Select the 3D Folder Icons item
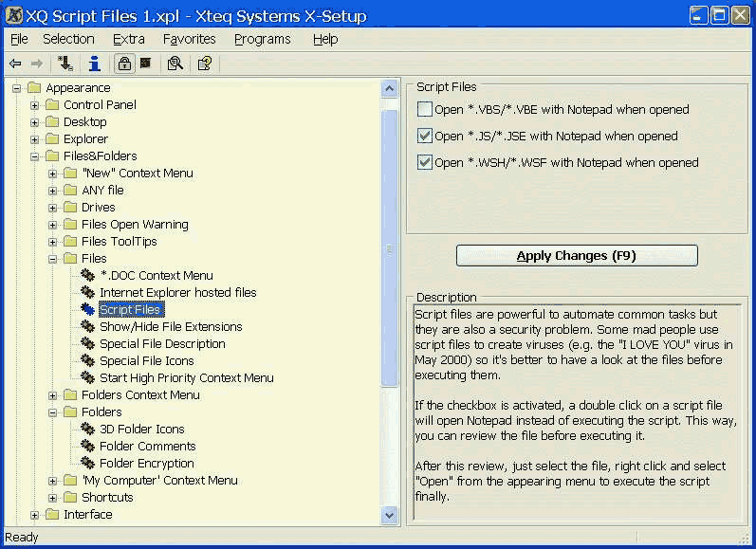 (141, 430)
